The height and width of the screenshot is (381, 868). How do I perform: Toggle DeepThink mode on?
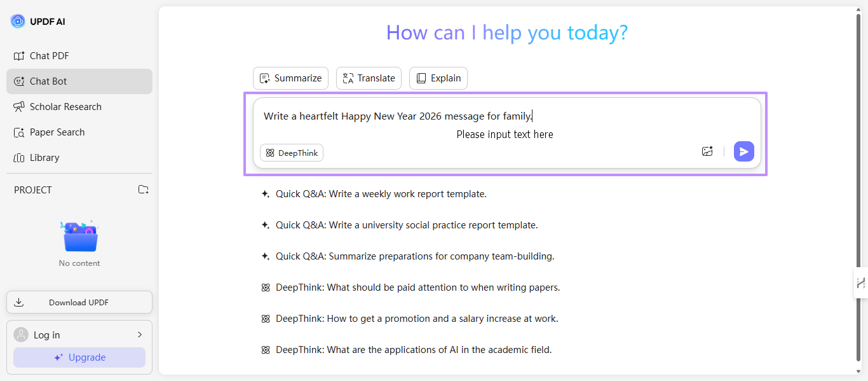pyautogui.click(x=292, y=153)
